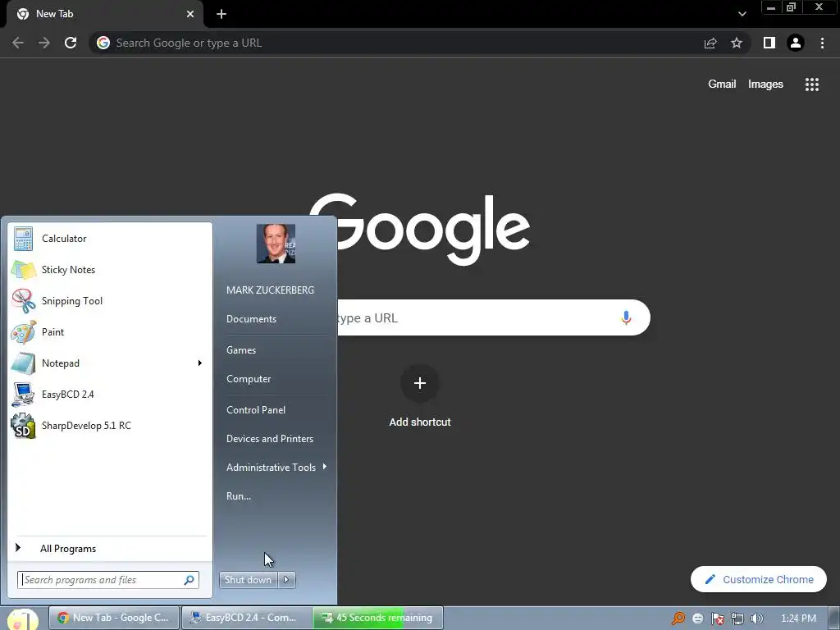Launch EasyBCD 2.4 icon
The width and height of the screenshot is (840, 630).
pos(23,395)
